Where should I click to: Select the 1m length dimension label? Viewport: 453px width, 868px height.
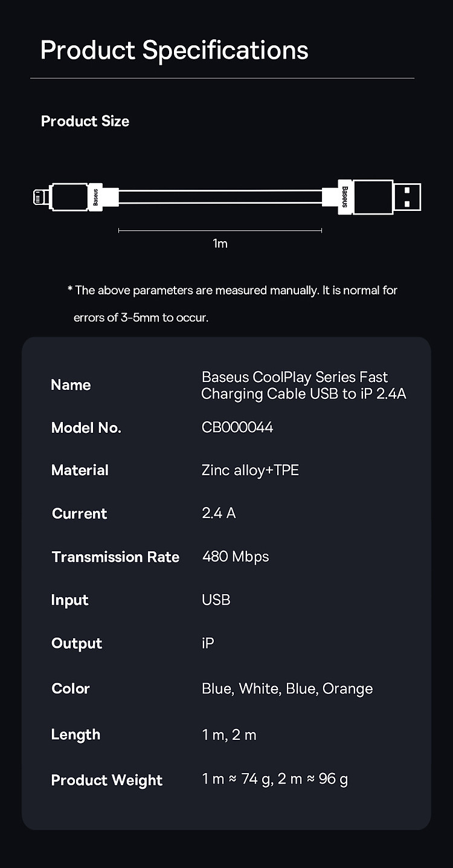pos(220,244)
